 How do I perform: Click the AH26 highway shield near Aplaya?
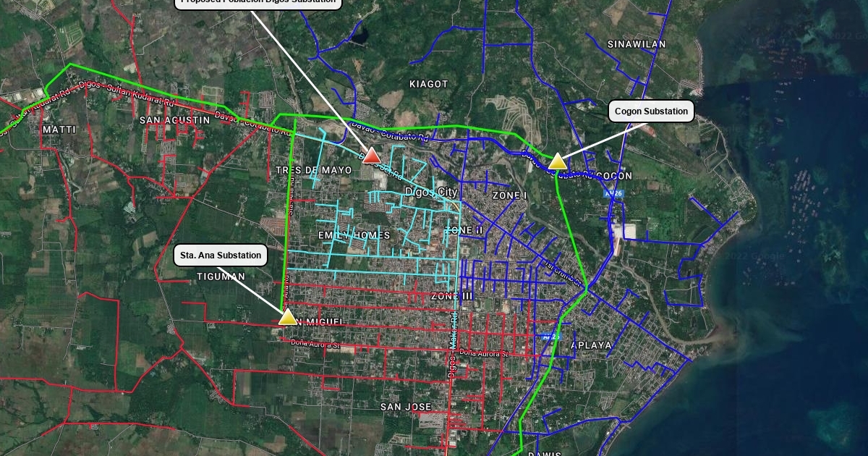pos(550,337)
